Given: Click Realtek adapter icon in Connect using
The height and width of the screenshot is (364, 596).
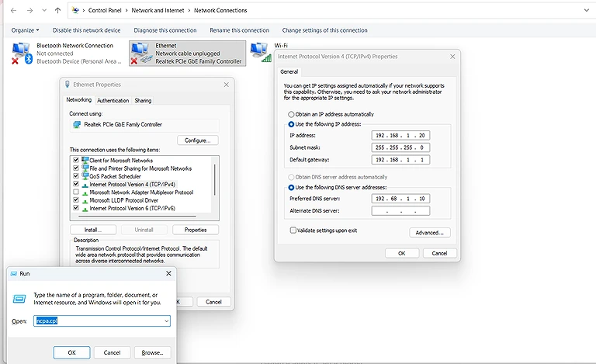Looking at the screenshot, I should (77, 125).
